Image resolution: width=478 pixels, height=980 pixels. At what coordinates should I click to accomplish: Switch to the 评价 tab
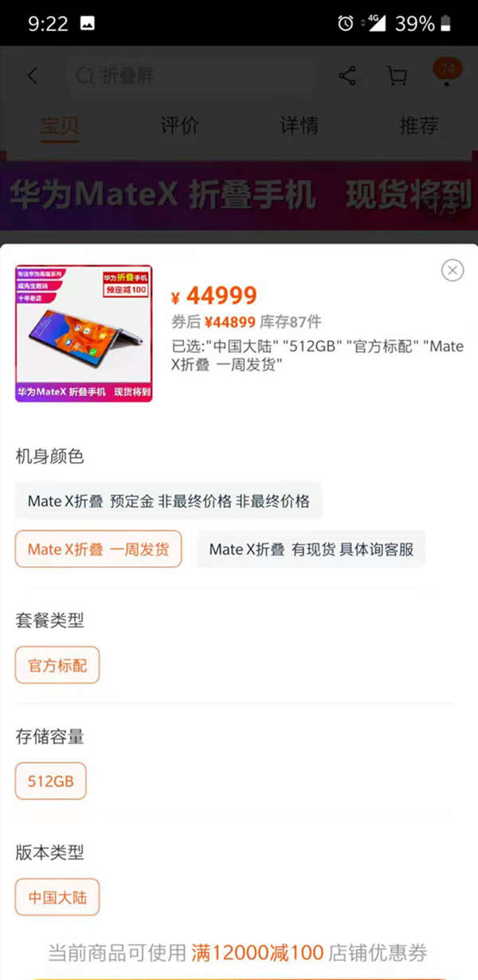click(x=179, y=126)
